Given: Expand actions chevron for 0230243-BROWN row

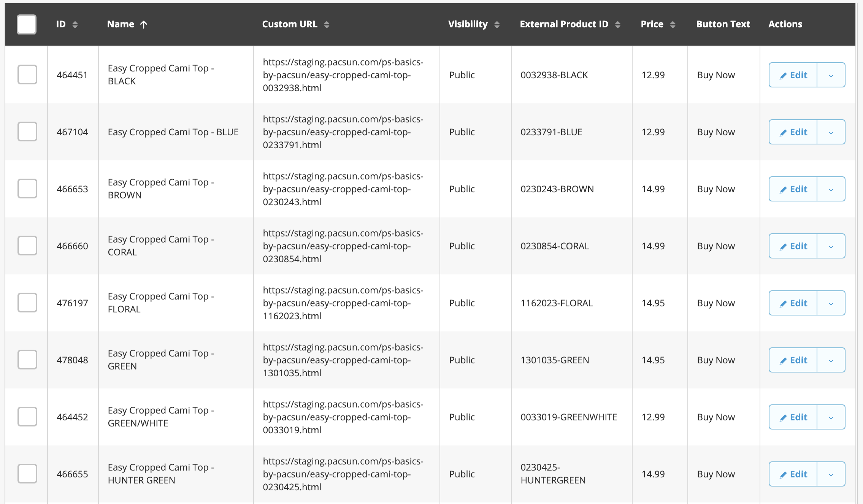Looking at the screenshot, I should click(x=831, y=189).
